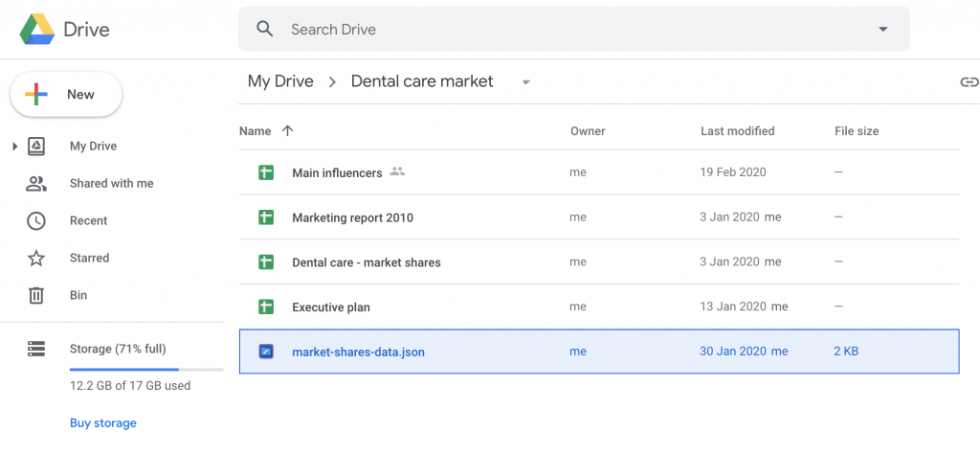The height and width of the screenshot is (455, 980).
Task: Open Storage (71% full) details
Action: [x=118, y=349]
